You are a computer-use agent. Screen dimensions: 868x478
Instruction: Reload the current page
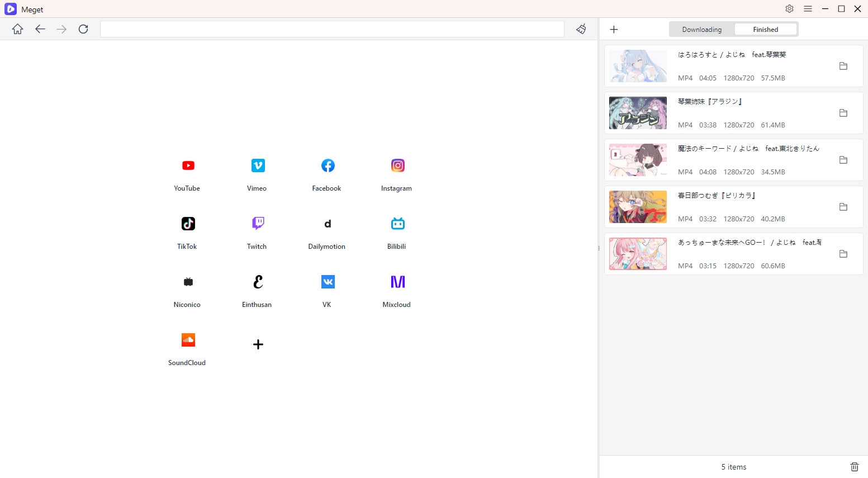point(83,29)
